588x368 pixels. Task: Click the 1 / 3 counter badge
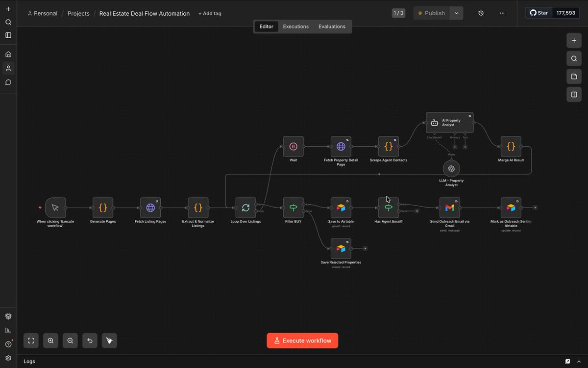[398, 13]
